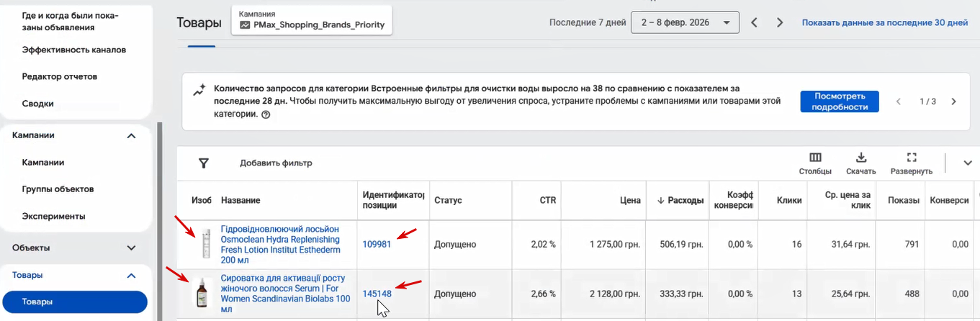
Task: Collapse the Кампании sidebar section
Action: (131, 135)
